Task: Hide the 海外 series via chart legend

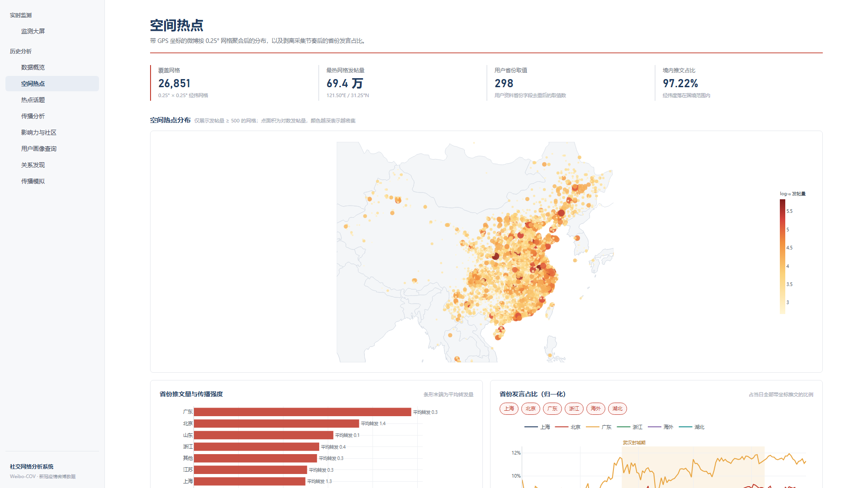Action: click(660, 427)
